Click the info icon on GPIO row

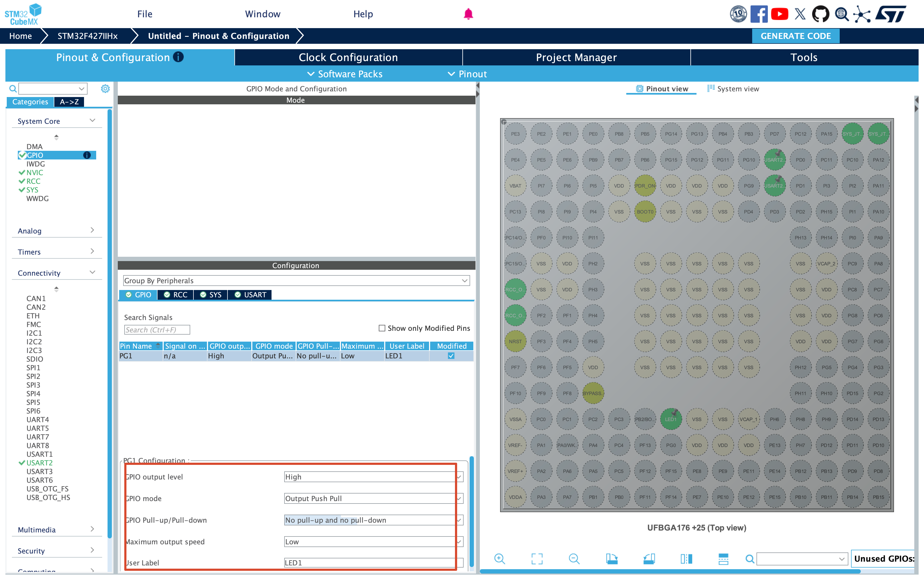[87, 155]
